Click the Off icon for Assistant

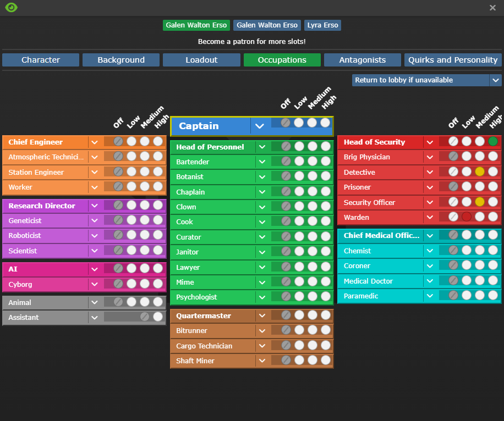tap(144, 317)
